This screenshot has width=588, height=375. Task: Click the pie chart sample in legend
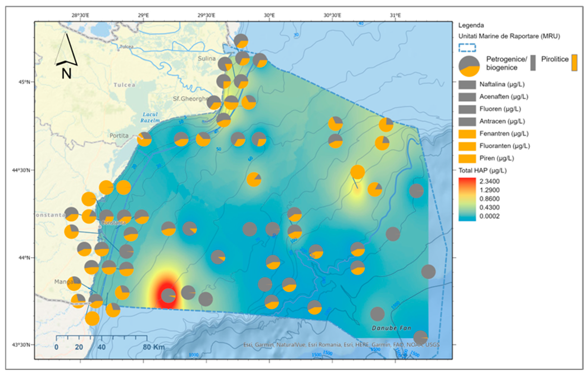[x=469, y=66]
